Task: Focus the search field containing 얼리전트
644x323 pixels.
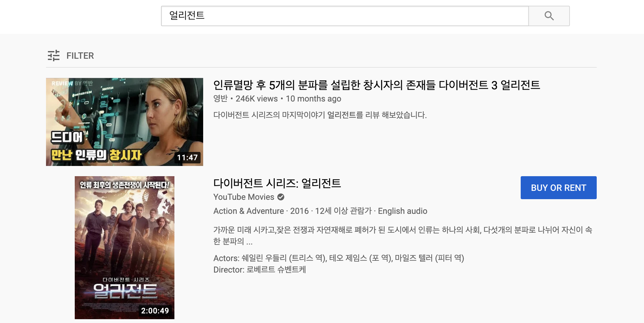Action: 345,16
